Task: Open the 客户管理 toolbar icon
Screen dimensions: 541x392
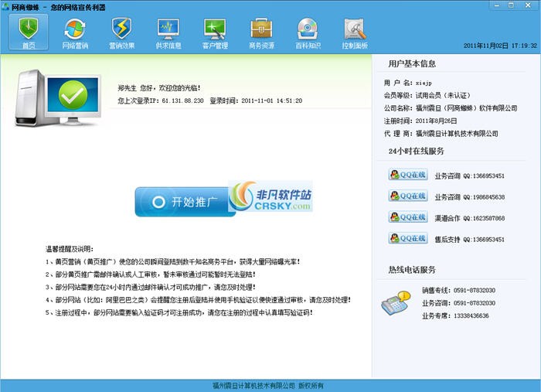Action: click(215, 32)
